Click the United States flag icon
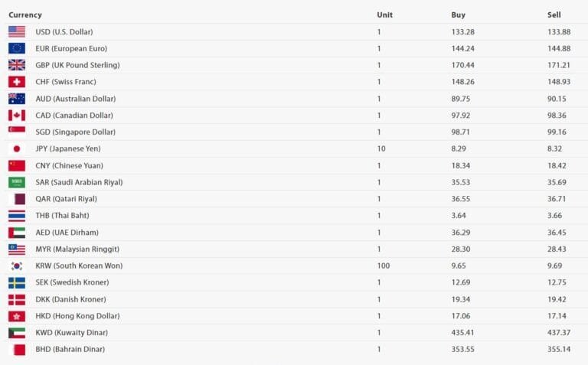 tap(17, 31)
